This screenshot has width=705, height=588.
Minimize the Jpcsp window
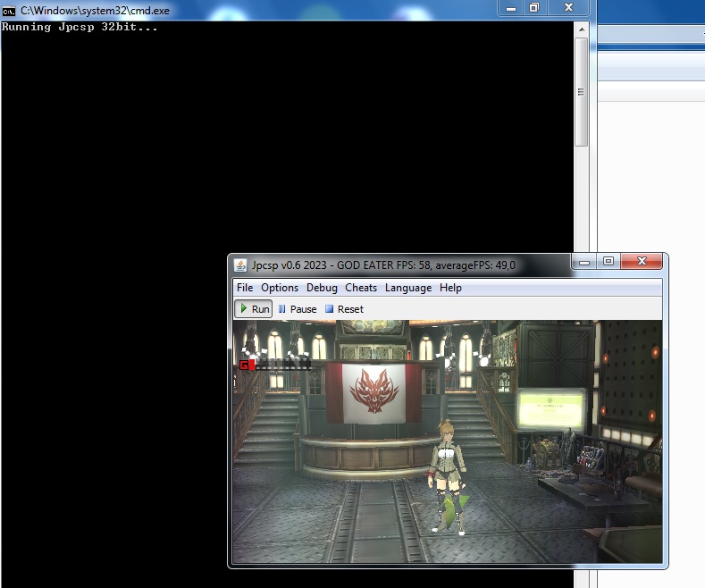pos(584,262)
